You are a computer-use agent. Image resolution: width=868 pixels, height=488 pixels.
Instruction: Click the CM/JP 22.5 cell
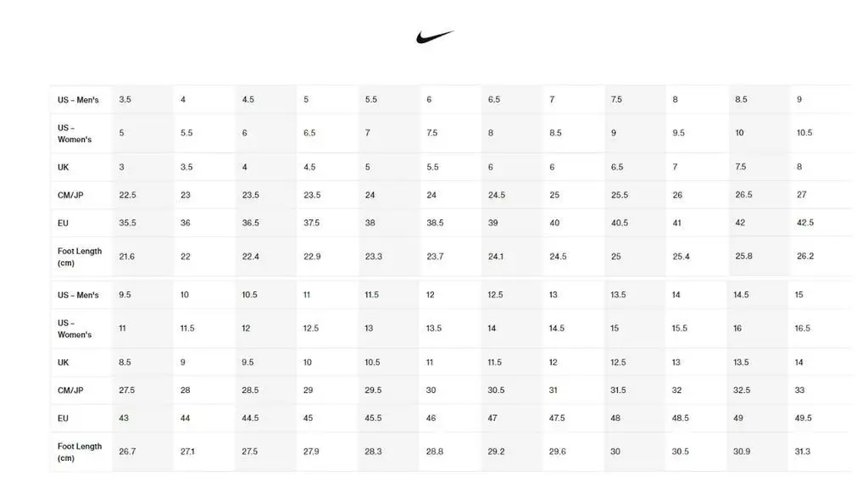[127, 195]
